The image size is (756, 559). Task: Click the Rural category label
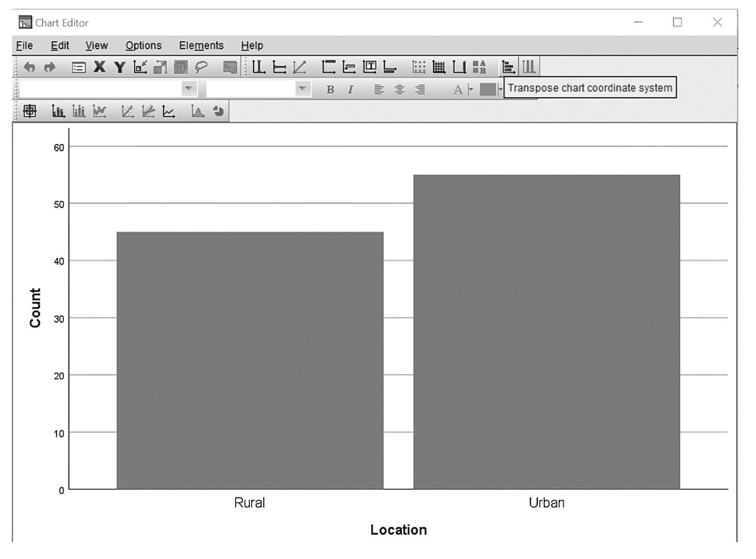pyautogui.click(x=249, y=503)
